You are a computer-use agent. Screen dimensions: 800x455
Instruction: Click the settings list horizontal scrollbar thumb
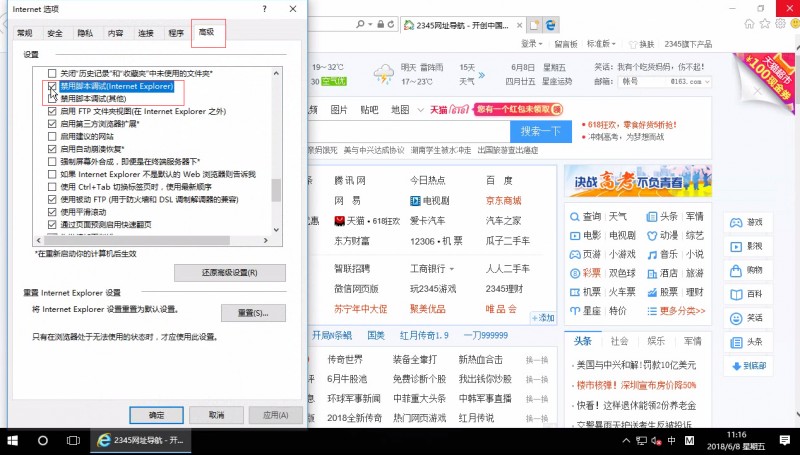[137, 240]
